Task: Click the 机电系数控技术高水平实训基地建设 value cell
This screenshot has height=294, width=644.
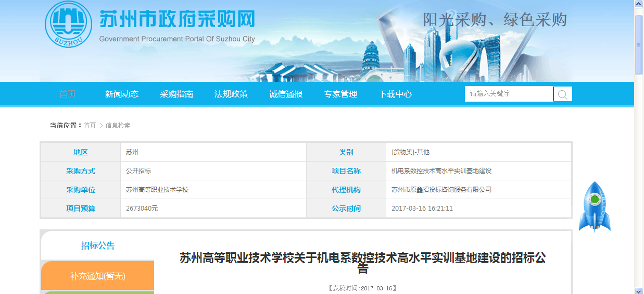Action: click(478, 171)
